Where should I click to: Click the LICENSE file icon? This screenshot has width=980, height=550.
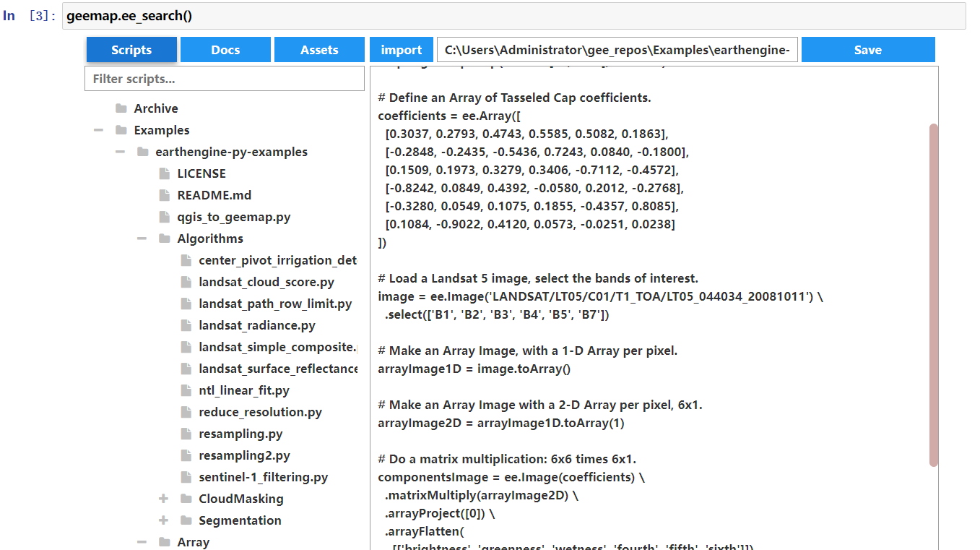(165, 173)
